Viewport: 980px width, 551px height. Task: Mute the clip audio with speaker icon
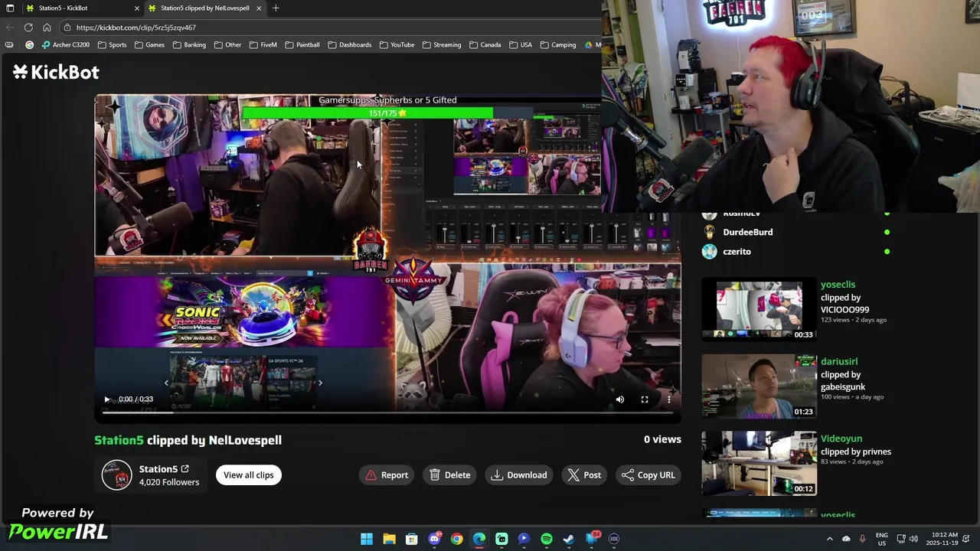click(x=620, y=399)
